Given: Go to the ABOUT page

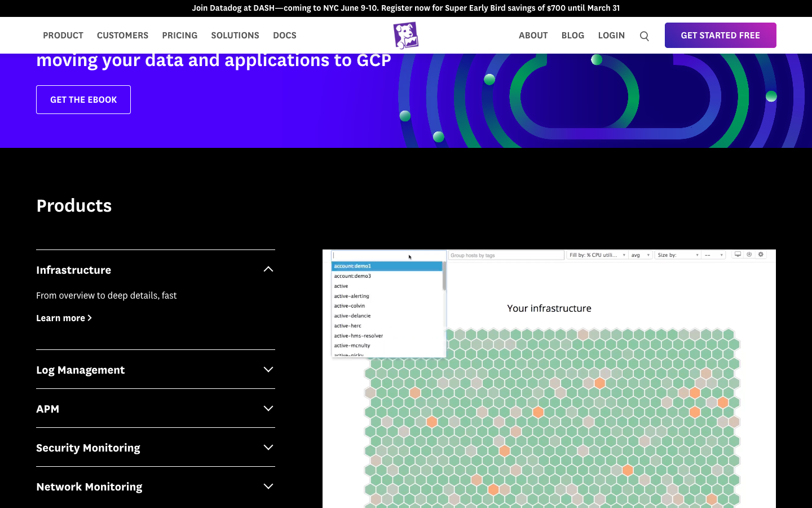Looking at the screenshot, I should (533, 35).
